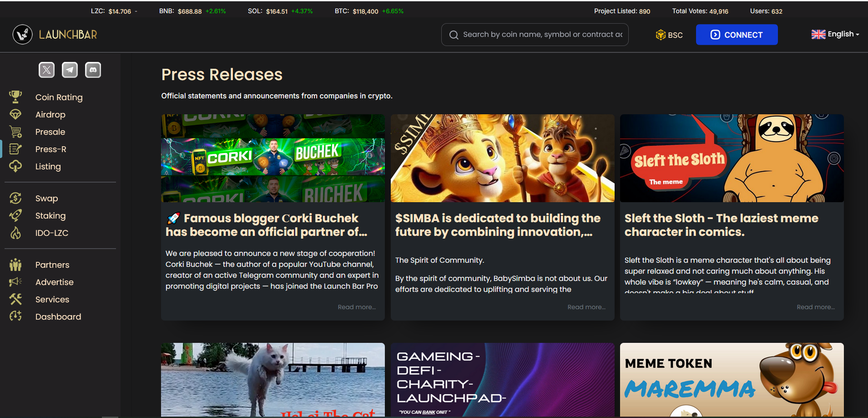868x418 pixels.
Task: Click Read more on Sleft the Sloth card
Action: (815, 307)
